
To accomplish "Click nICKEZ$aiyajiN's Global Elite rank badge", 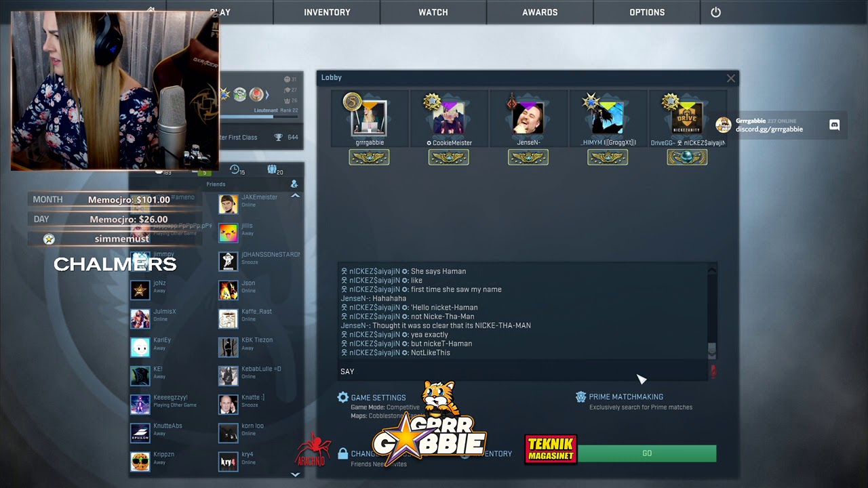I will (686, 157).
